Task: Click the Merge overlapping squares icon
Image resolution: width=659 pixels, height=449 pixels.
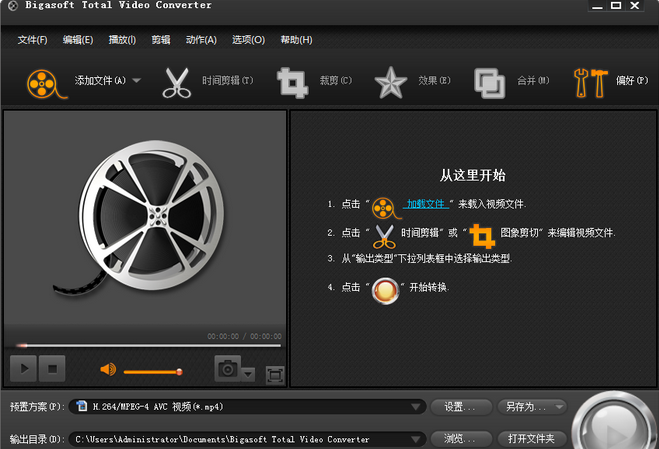Action: coord(490,83)
